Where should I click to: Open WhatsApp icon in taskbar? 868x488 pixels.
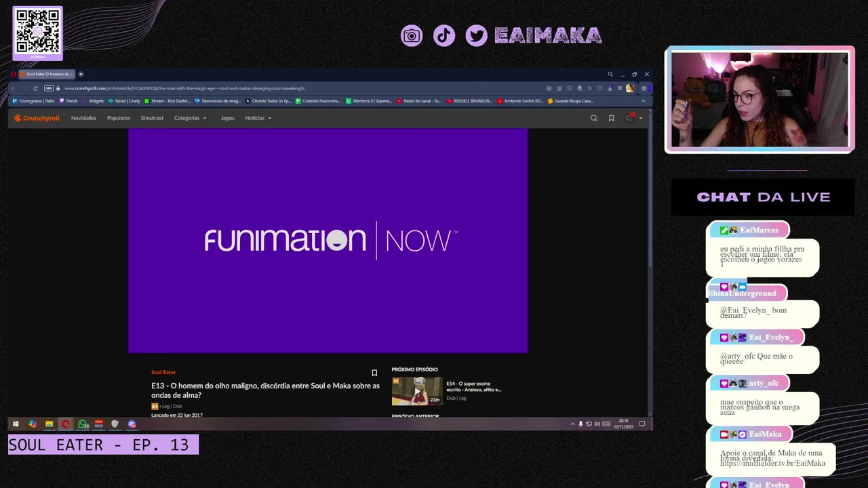tap(82, 424)
